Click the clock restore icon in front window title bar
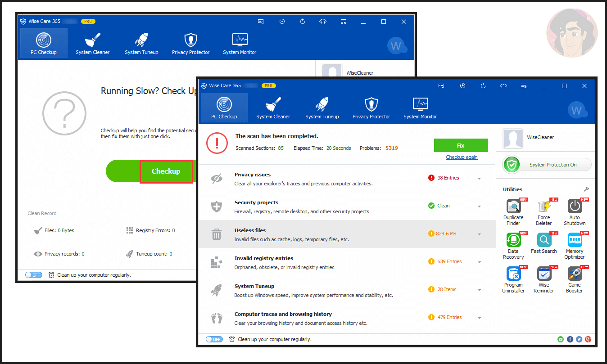Screen dimensions: 607x364 pos(462,85)
